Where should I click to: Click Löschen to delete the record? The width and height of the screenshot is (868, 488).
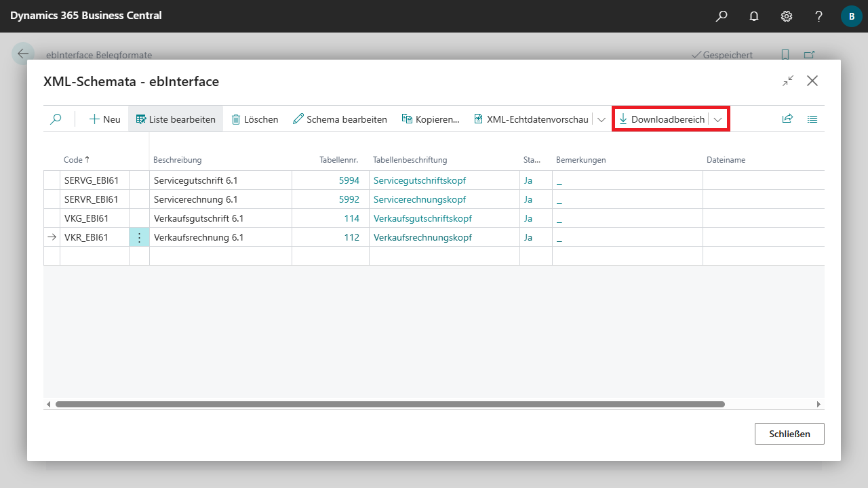(x=255, y=119)
